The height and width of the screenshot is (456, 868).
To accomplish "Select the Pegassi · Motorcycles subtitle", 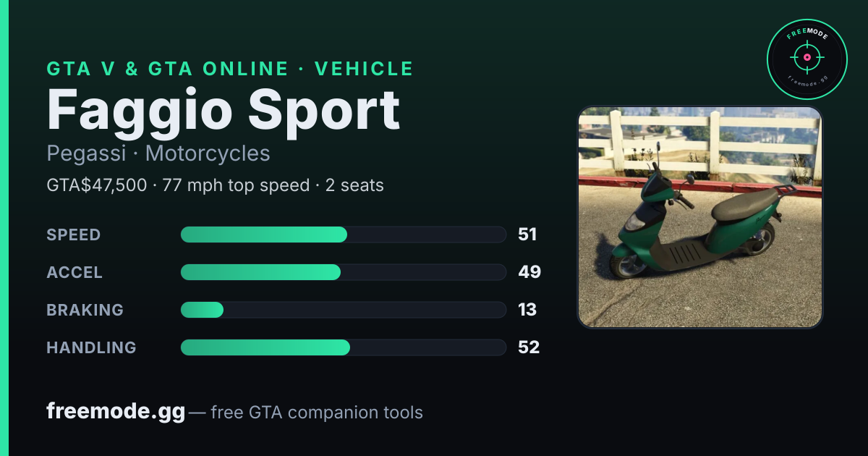I will pyautogui.click(x=158, y=153).
